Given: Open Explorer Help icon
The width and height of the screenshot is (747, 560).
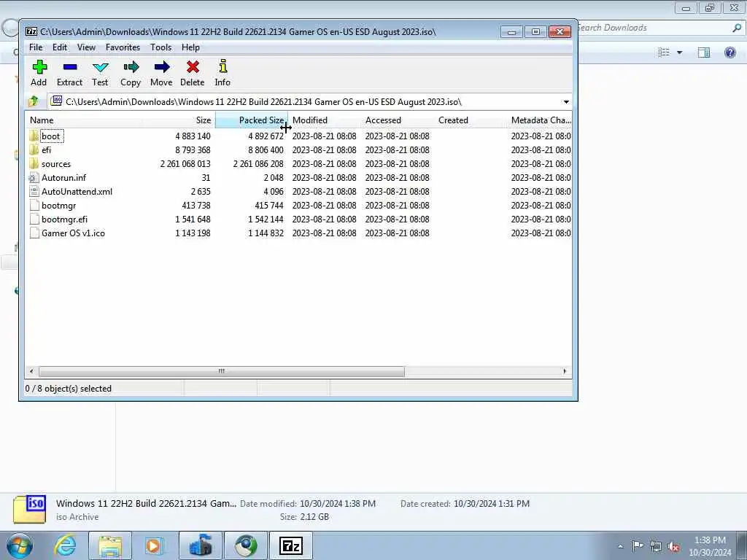Looking at the screenshot, I should point(729,52).
